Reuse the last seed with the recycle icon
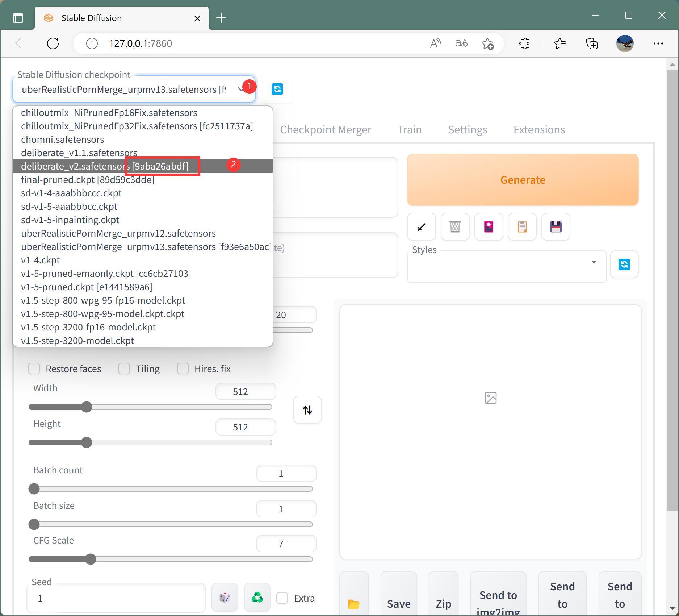The height and width of the screenshot is (616, 679). pyautogui.click(x=257, y=598)
